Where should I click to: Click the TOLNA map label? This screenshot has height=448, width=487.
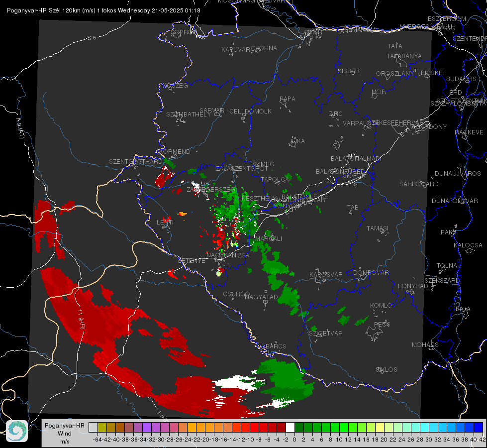[447, 266]
